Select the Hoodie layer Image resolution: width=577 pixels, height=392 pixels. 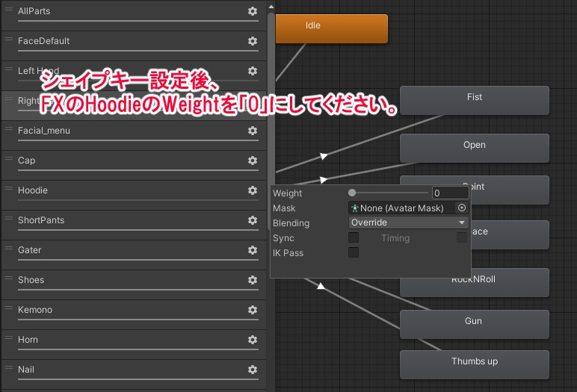pos(134,195)
